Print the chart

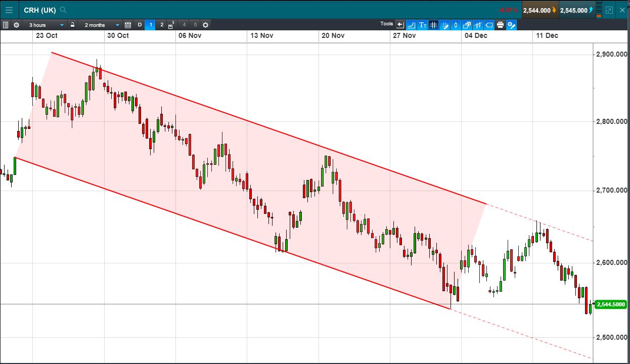tap(500, 25)
